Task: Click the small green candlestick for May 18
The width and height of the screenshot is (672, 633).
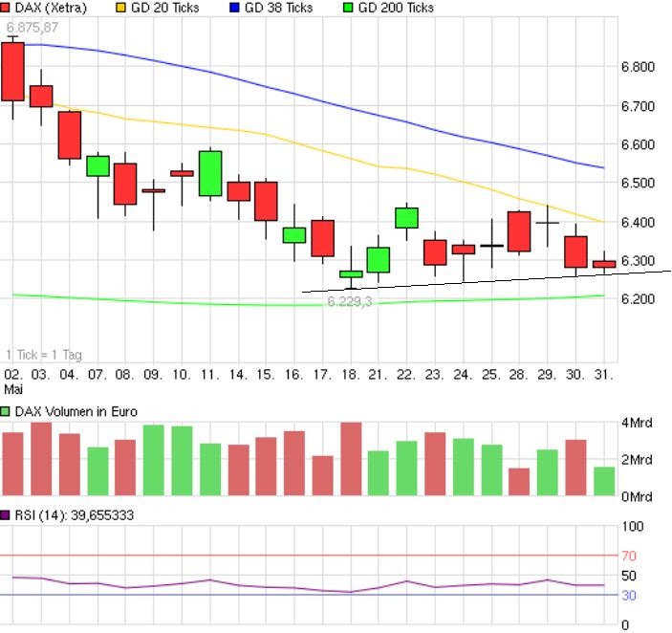Action: 351,274
